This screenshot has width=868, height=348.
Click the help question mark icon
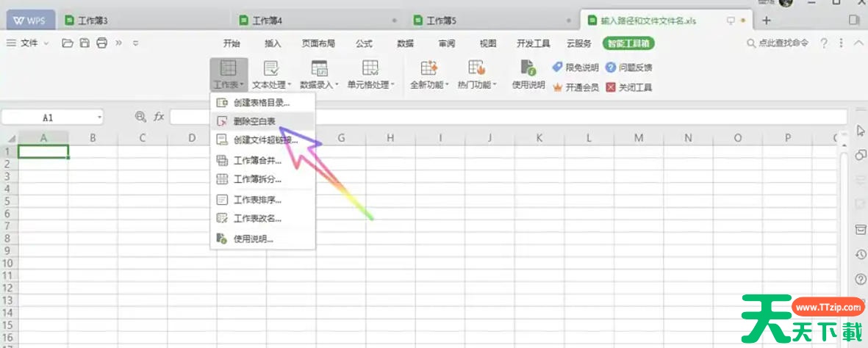(x=824, y=43)
